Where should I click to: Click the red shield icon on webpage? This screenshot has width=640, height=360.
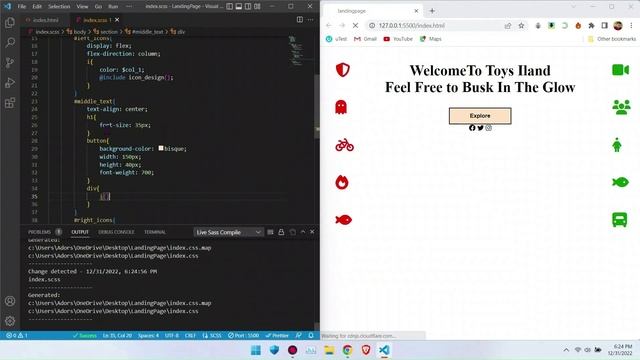(342, 70)
